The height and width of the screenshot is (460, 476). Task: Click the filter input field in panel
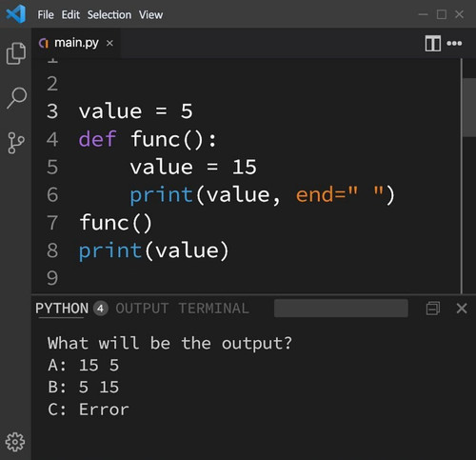tap(341, 309)
